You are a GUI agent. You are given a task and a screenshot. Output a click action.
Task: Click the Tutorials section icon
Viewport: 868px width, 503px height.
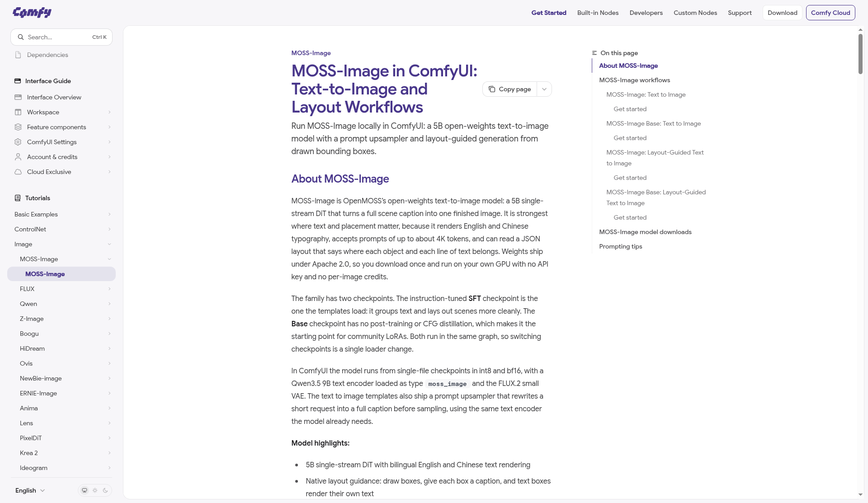point(18,198)
